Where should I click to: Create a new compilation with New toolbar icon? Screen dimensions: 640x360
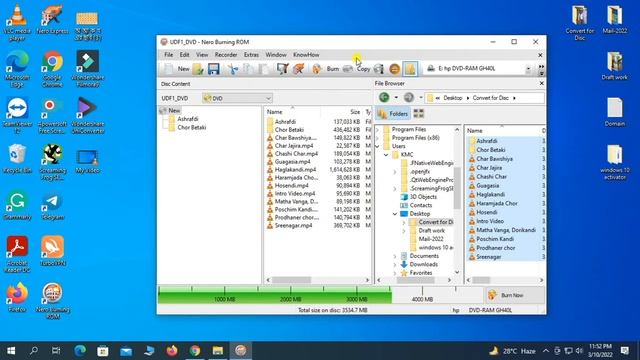coord(176,69)
